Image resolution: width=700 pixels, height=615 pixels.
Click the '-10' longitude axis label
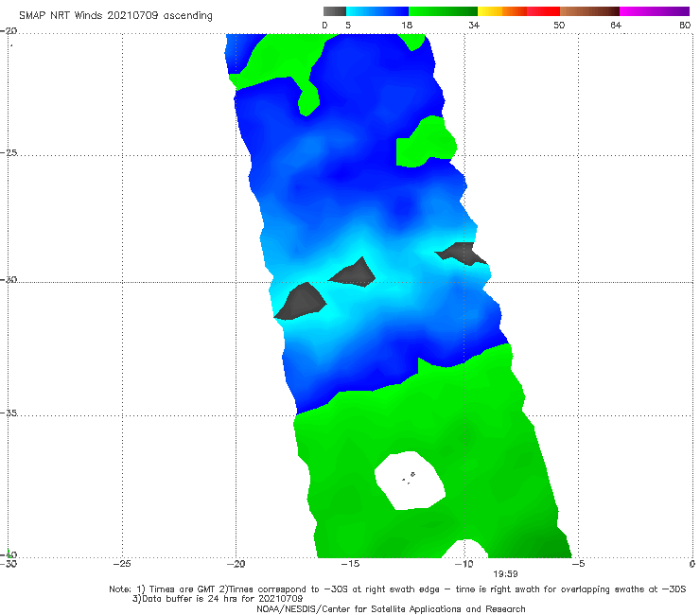464,564
